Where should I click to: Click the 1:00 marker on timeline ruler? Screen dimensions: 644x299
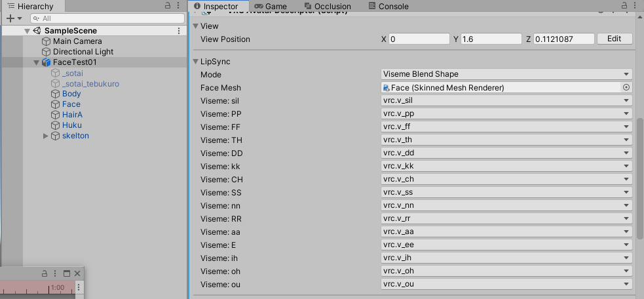pyautogui.click(x=58, y=287)
